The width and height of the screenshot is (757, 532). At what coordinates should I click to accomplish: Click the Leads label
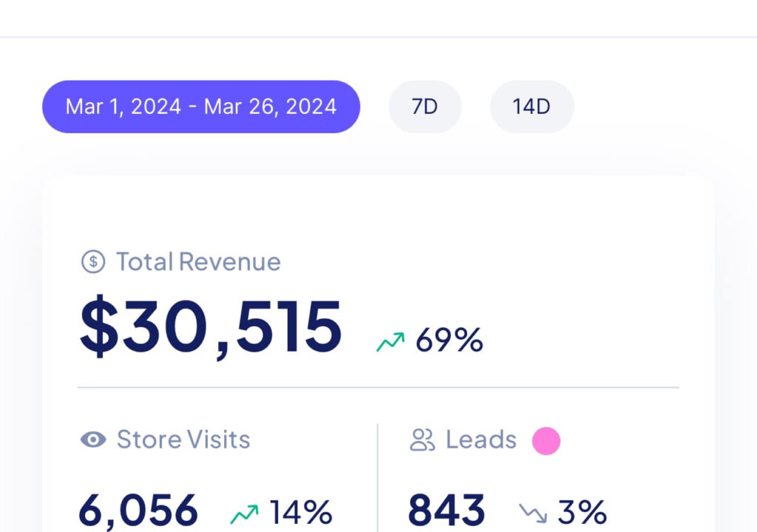point(481,440)
